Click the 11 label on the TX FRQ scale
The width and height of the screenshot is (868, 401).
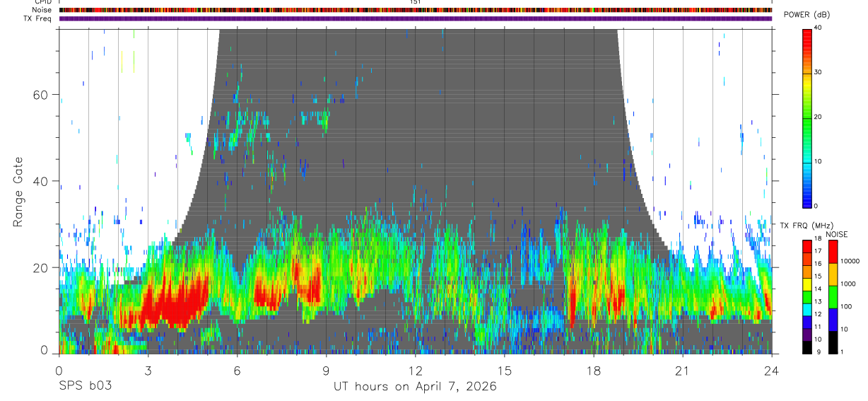pyautogui.click(x=818, y=327)
